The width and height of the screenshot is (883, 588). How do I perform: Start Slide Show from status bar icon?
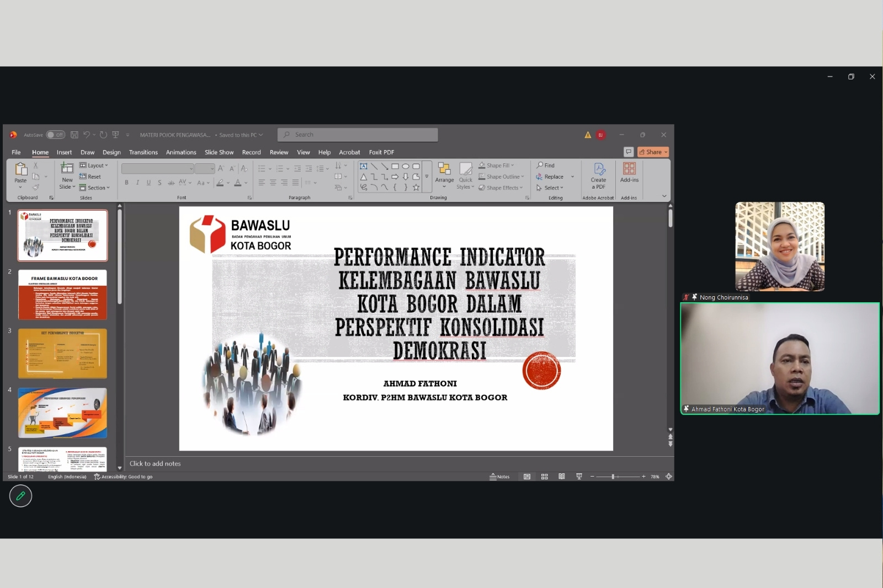click(579, 477)
